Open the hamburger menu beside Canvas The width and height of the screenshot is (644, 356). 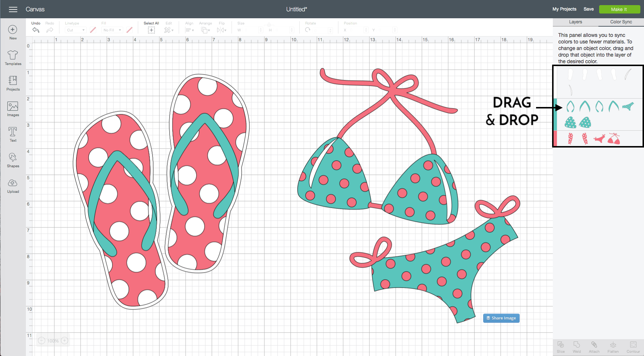tap(13, 9)
